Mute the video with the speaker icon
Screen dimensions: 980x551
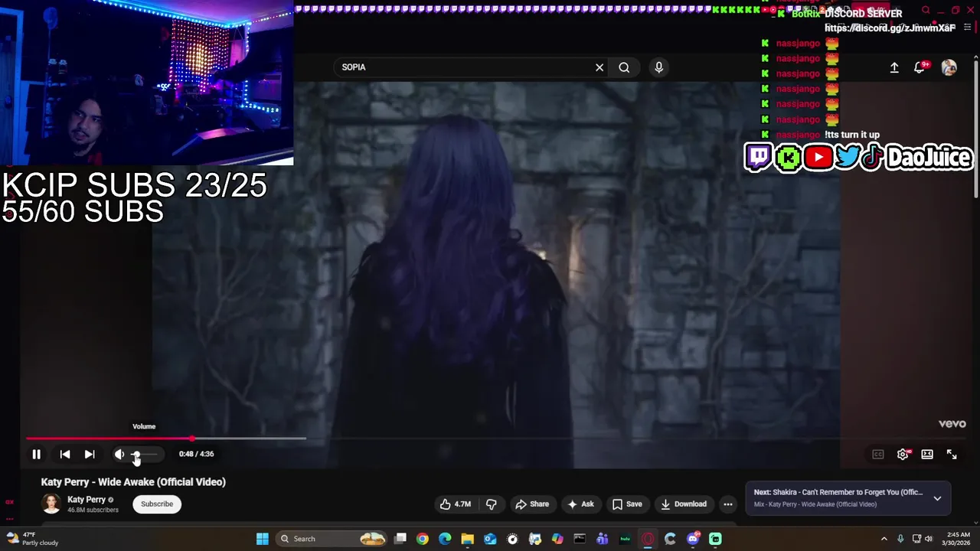119,454
